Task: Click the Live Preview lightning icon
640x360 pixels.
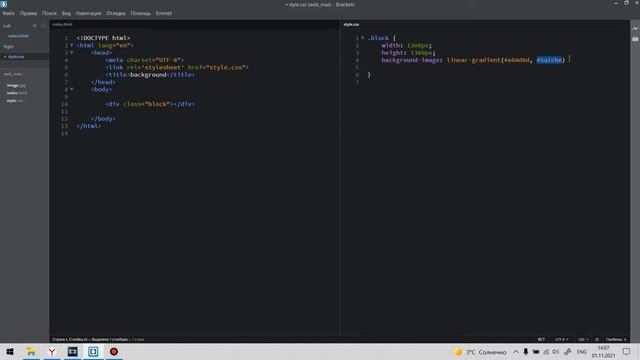Action: (x=635, y=29)
